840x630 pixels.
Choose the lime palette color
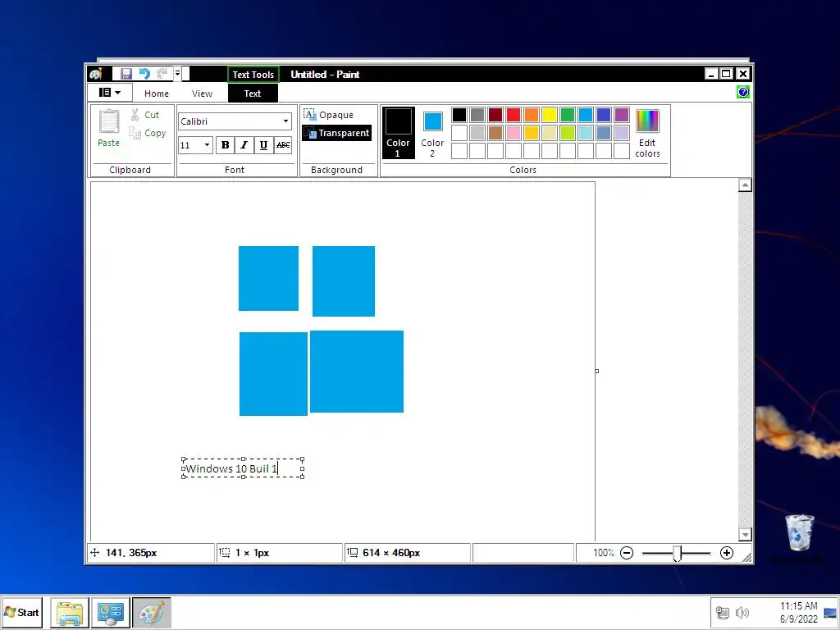(568, 132)
